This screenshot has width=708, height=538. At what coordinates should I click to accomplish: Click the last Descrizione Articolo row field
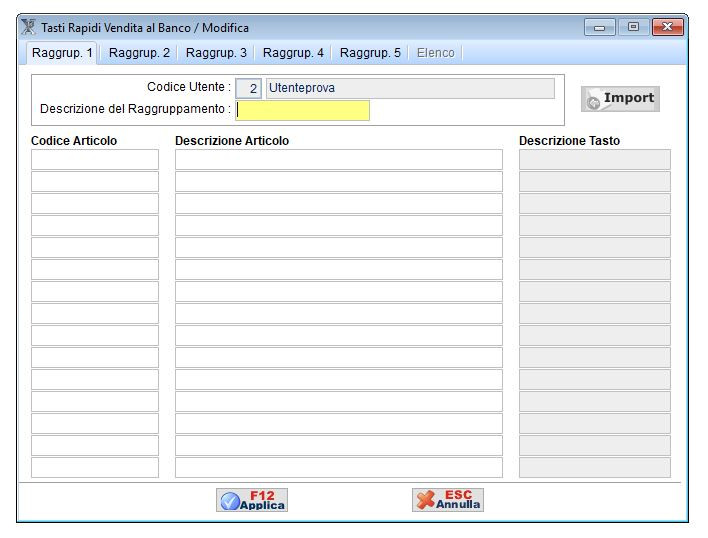(338, 468)
